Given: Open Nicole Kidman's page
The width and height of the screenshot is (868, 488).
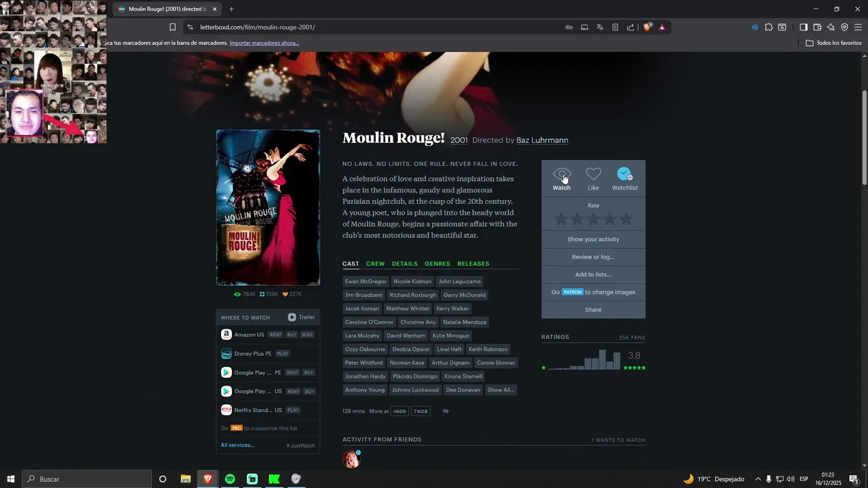Looking at the screenshot, I should click(412, 281).
